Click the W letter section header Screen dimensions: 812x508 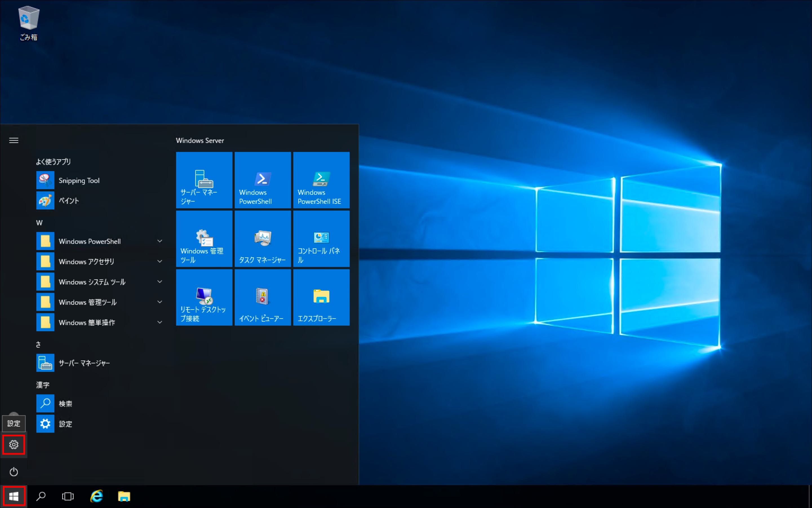tap(39, 223)
